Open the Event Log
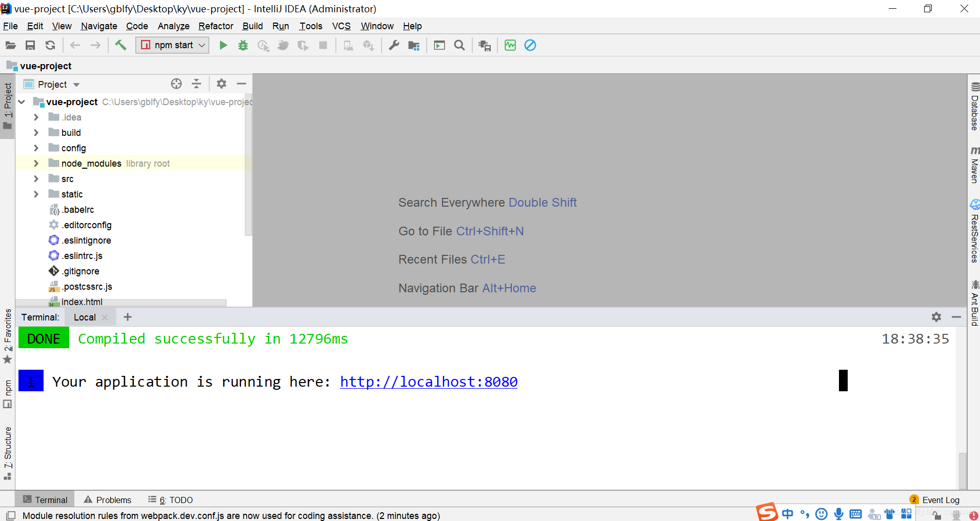 934,500
